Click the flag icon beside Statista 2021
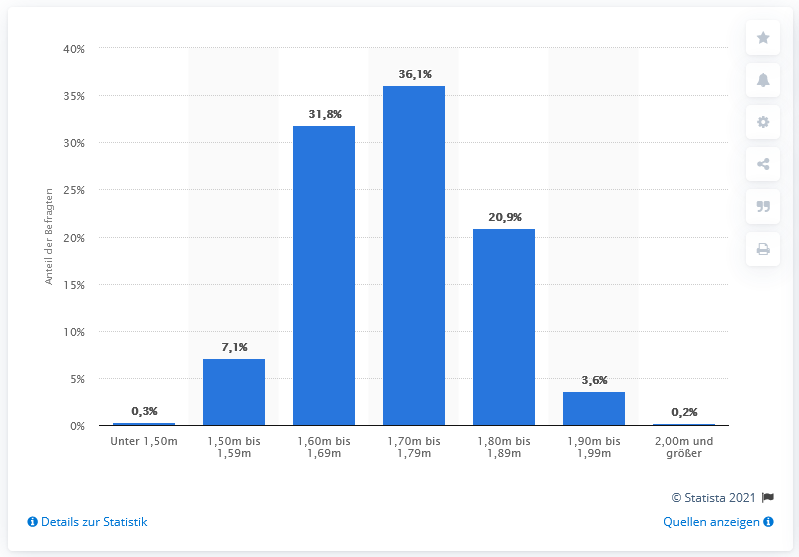The image size is (799, 557). point(768,497)
